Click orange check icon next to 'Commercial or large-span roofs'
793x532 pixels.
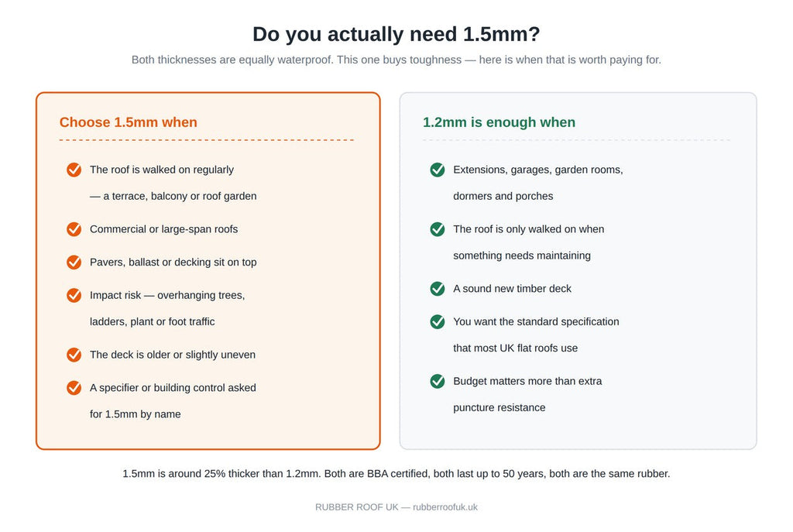[74, 229]
